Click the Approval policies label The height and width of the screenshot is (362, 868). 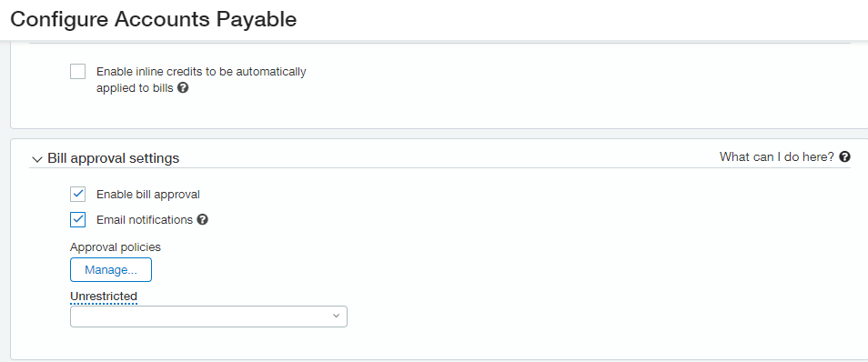pos(116,246)
